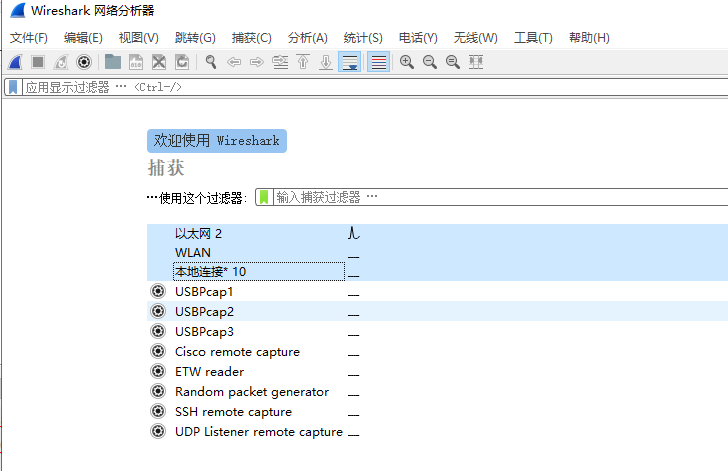Viewport: 728px width, 471px height.
Task: Select the 以太网 2 interface
Action: pos(437,233)
